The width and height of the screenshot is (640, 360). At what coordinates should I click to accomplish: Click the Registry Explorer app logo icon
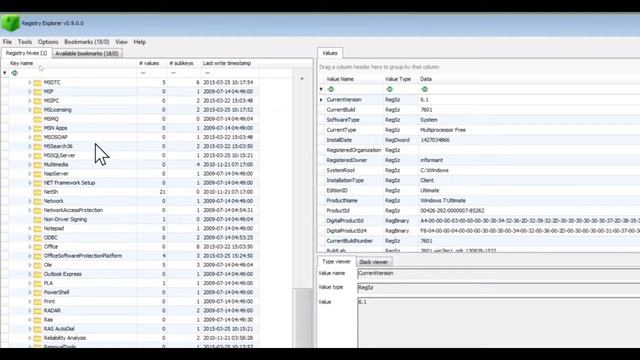click(10, 23)
